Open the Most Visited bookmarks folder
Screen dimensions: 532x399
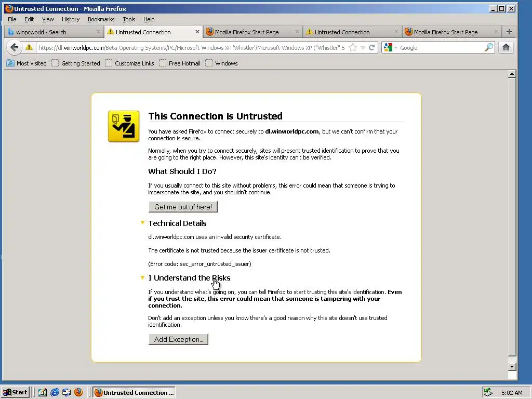pos(26,63)
